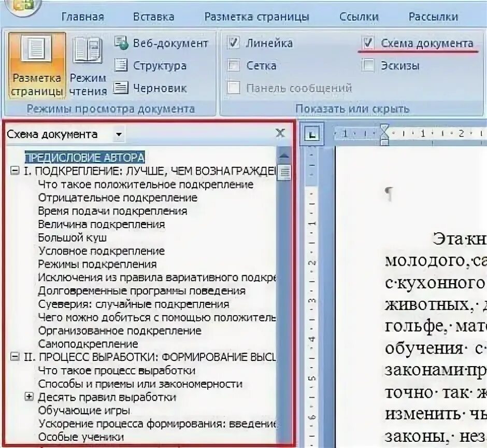
Task: Toggle the Панель сообщений checkbox
Action: [233, 88]
